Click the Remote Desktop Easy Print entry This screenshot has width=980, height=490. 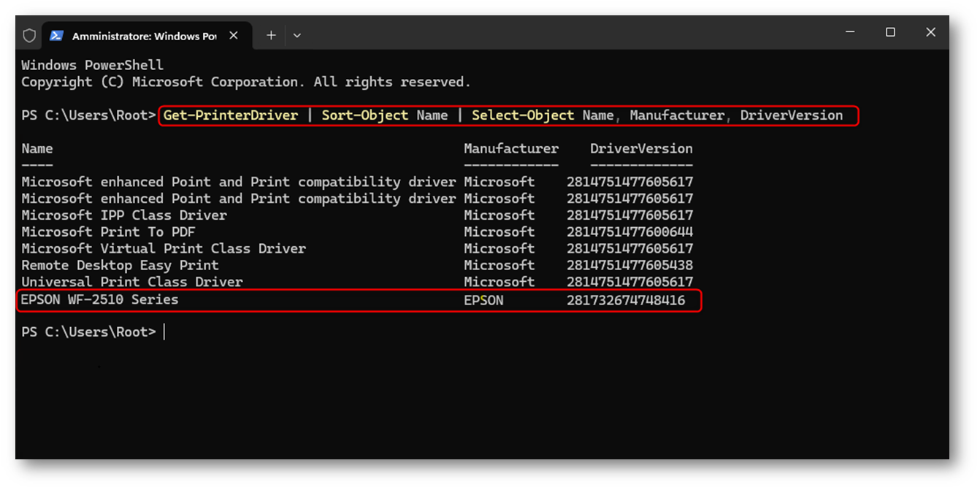click(120, 265)
